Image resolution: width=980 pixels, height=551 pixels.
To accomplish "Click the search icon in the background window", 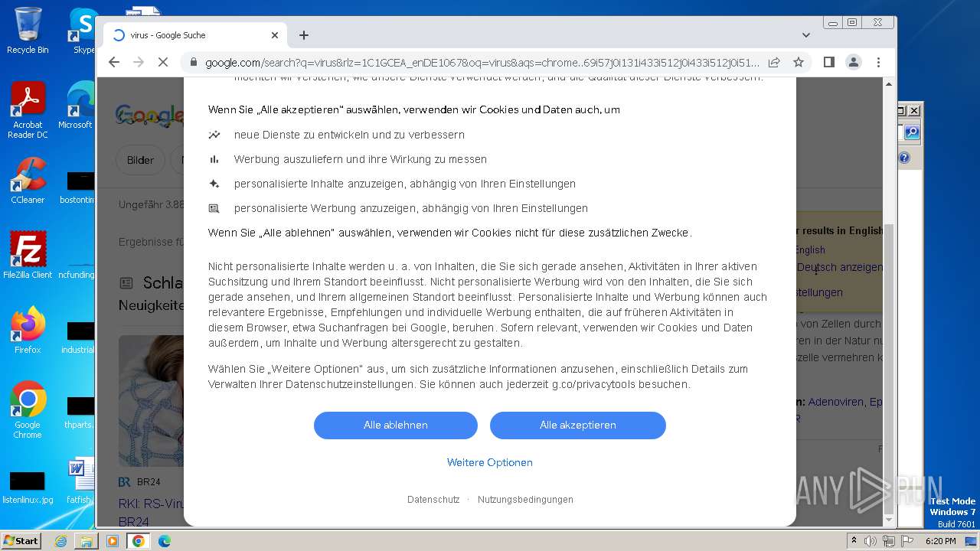I will coord(912,133).
